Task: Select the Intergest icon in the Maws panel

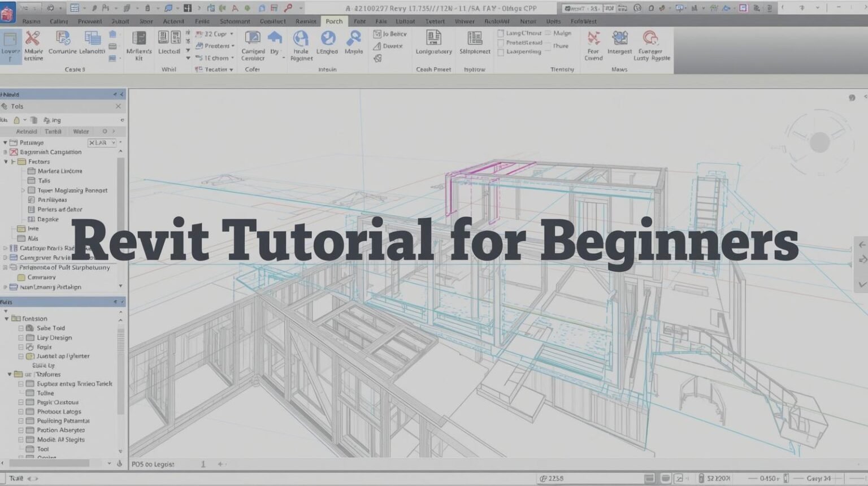Action: [619, 37]
